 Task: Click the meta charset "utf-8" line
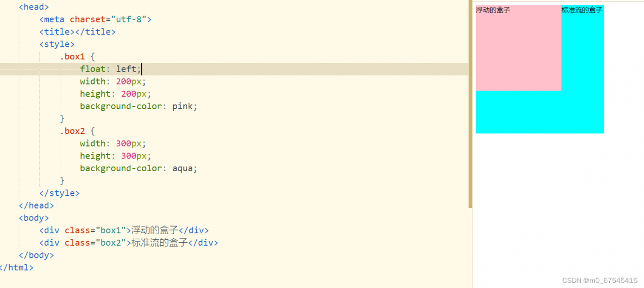pyautogui.click(x=95, y=20)
